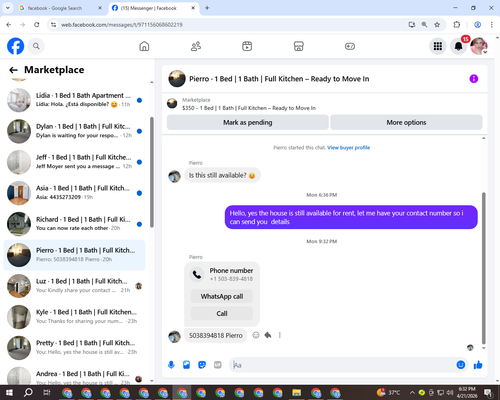The height and width of the screenshot is (400, 500).
Task: Open the $350 listing thumbnail under Marketplace
Action: click(172, 104)
